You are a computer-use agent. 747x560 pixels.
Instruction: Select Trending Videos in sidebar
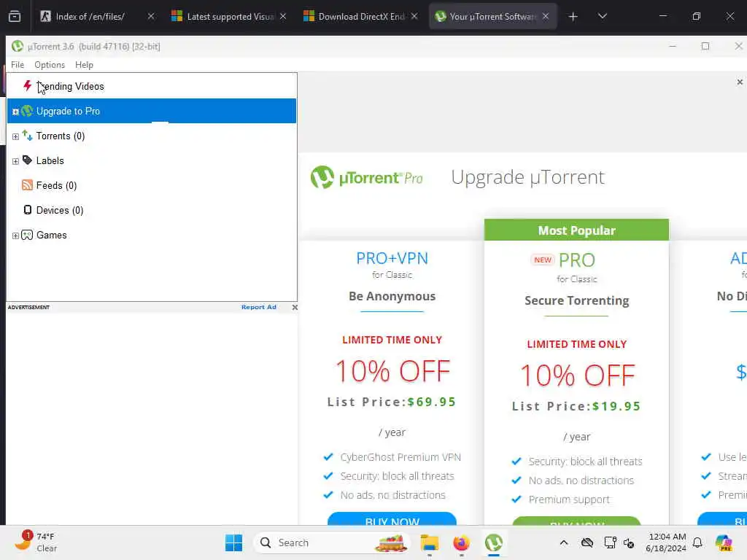[152, 86]
